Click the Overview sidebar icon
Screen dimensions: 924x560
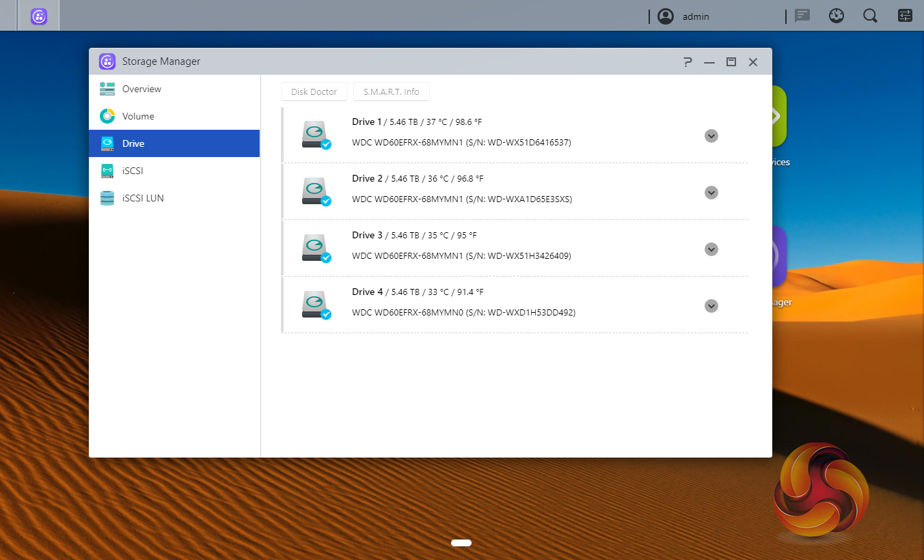tap(107, 89)
